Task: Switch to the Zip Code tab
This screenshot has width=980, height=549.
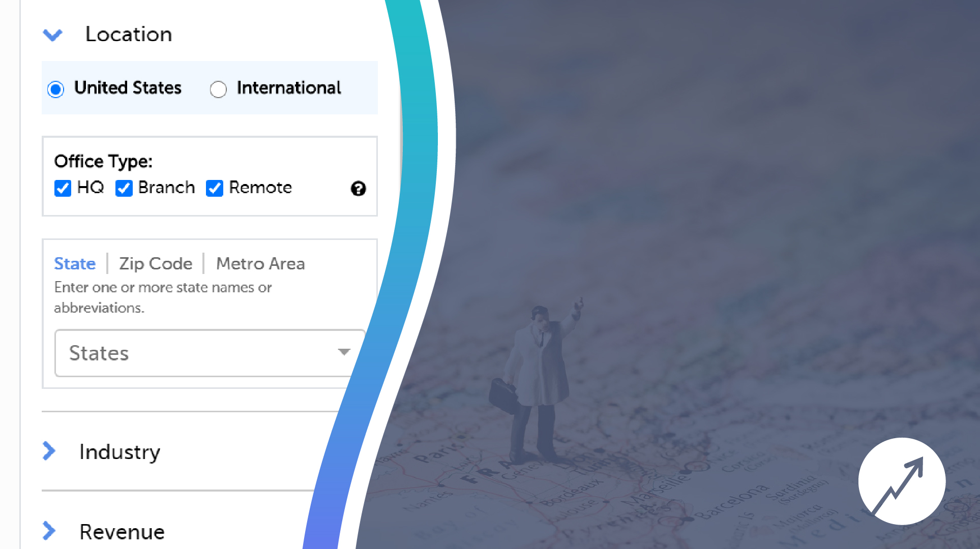Action: (x=156, y=263)
